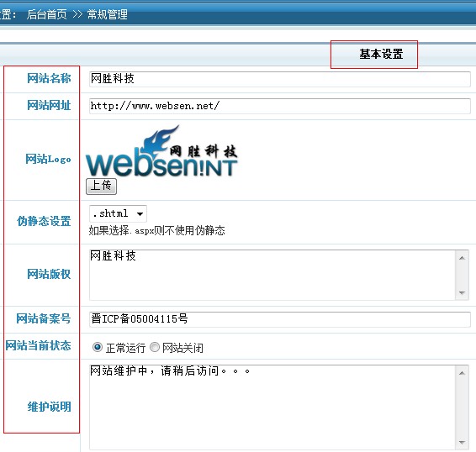Click the 网站网址 label
Screen dimensions: 476x452
click(49, 105)
